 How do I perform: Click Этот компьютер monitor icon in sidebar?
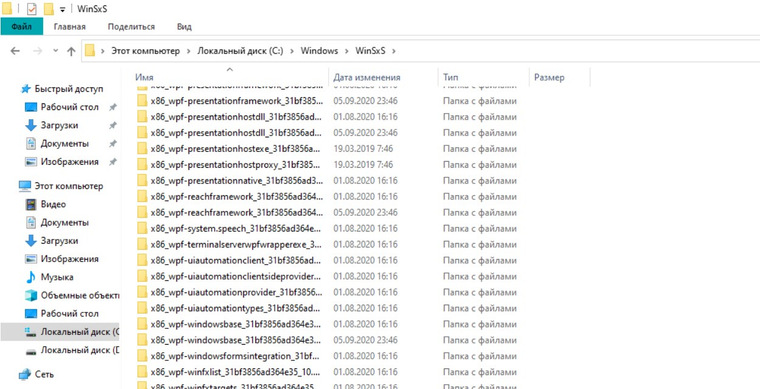(25, 186)
